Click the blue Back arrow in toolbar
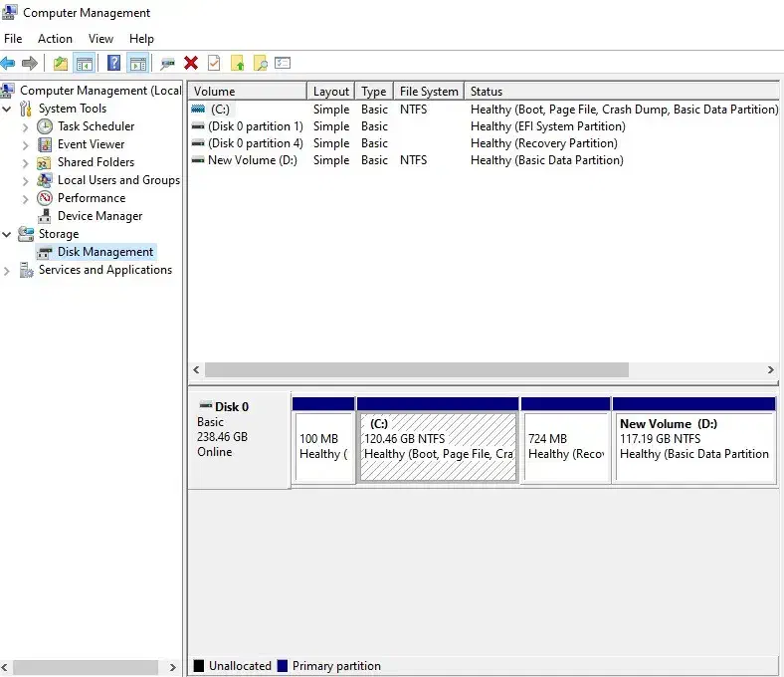The image size is (784, 677). (8, 63)
